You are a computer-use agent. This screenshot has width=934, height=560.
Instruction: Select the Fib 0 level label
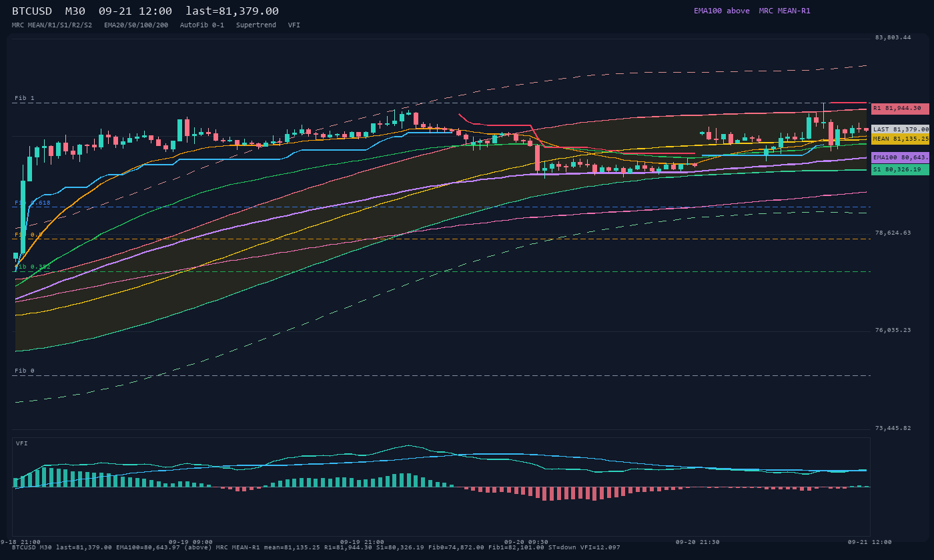tap(25, 371)
